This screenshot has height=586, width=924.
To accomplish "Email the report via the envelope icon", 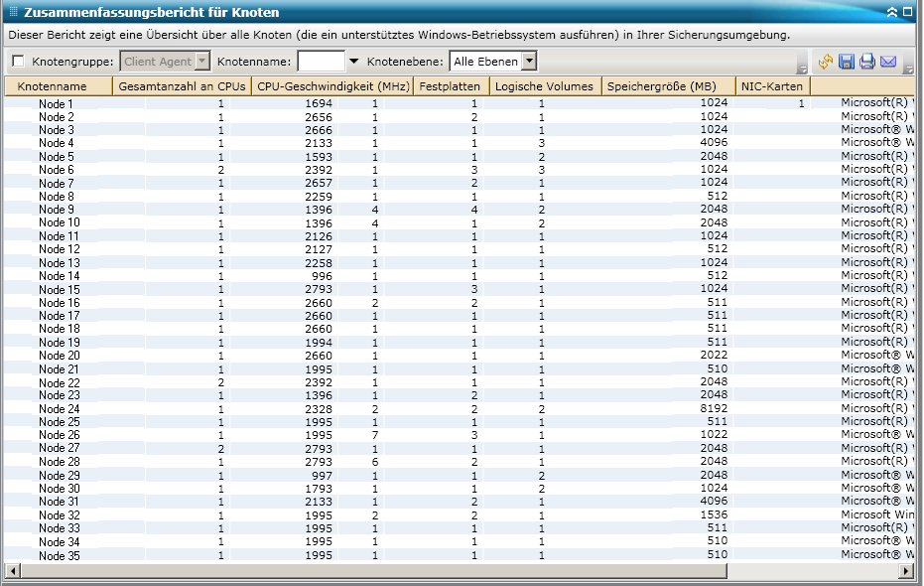I will click(x=888, y=63).
